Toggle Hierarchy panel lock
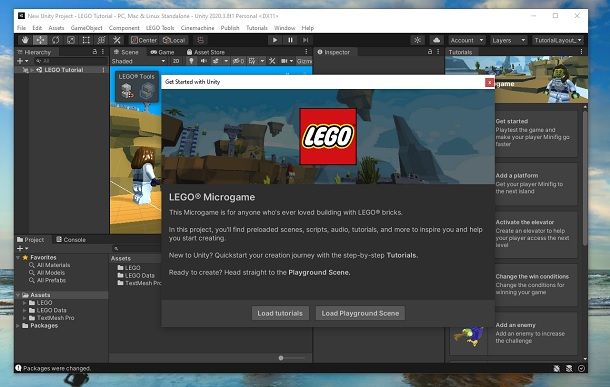This screenshot has height=387, width=610. pyautogui.click(x=95, y=52)
